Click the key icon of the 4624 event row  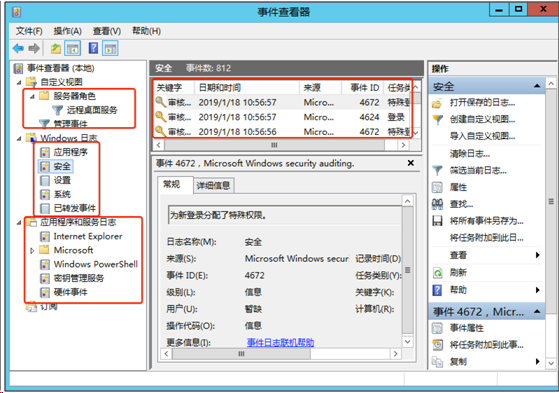click(x=161, y=117)
